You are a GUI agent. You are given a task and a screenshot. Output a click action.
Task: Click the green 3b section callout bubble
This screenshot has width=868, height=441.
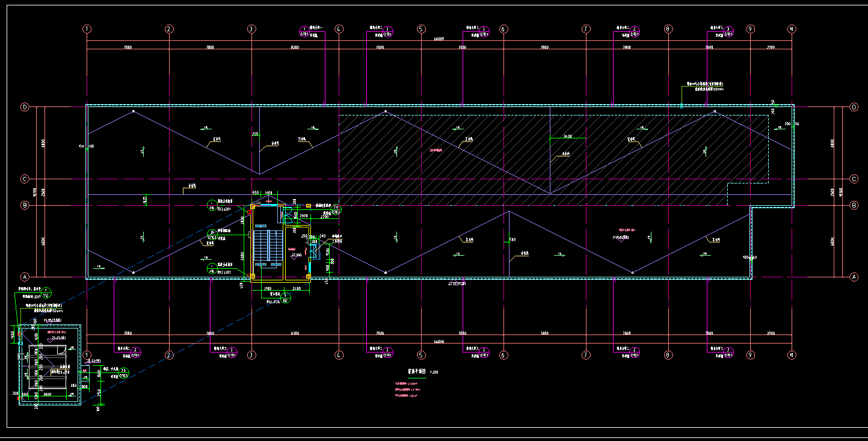(123, 372)
